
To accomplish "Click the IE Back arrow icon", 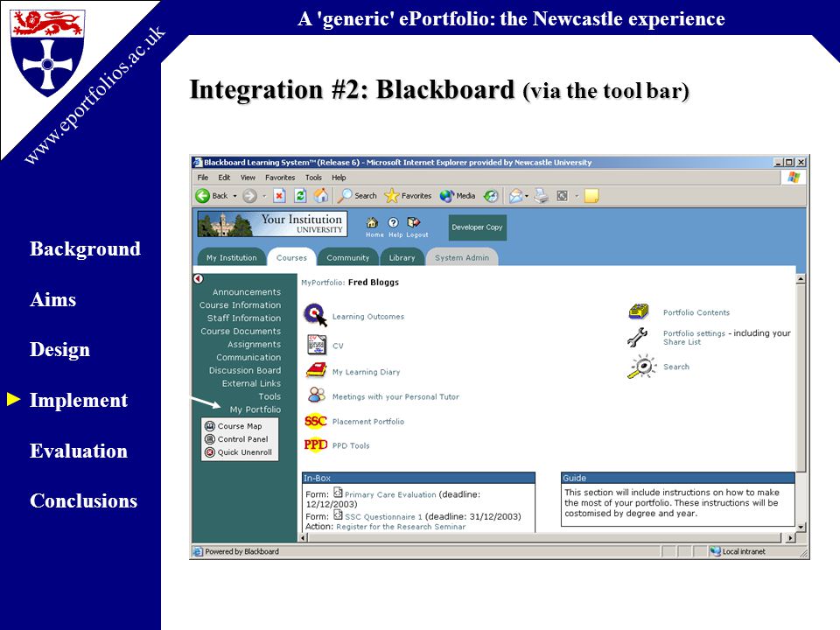I will pyautogui.click(x=202, y=196).
